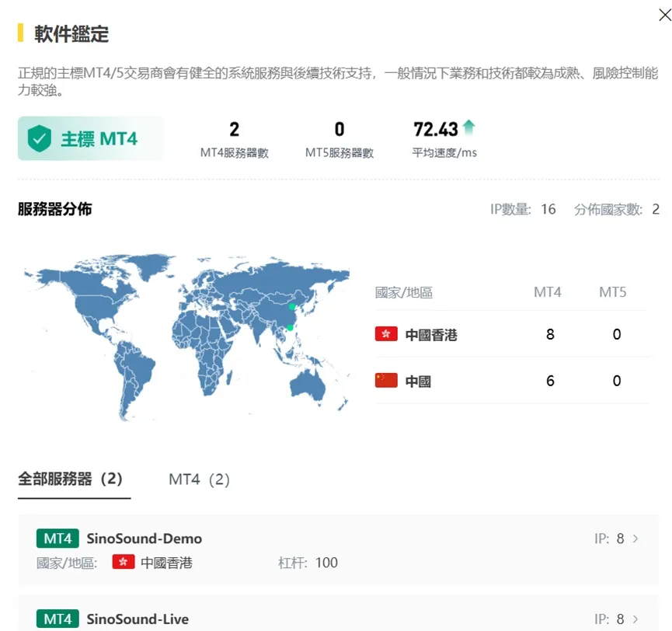Click the 平均速度/ms label
The width and height of the screenshot is (672, 631).
pos(444,152)
